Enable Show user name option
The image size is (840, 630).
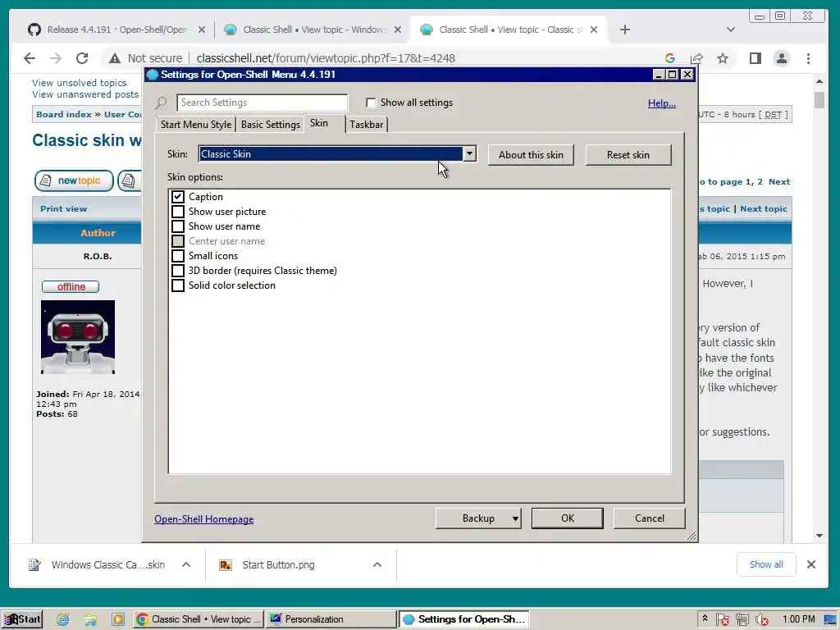coord(178,226)
